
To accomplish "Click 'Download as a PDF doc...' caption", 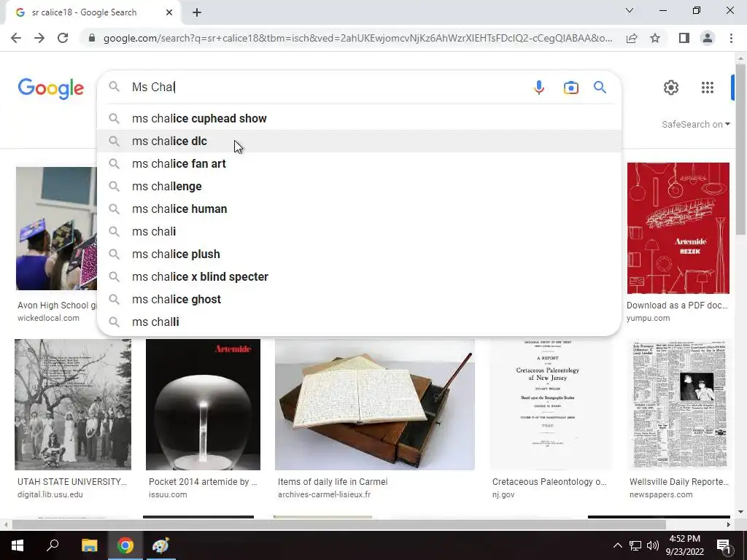I will [x=677, y=306].
